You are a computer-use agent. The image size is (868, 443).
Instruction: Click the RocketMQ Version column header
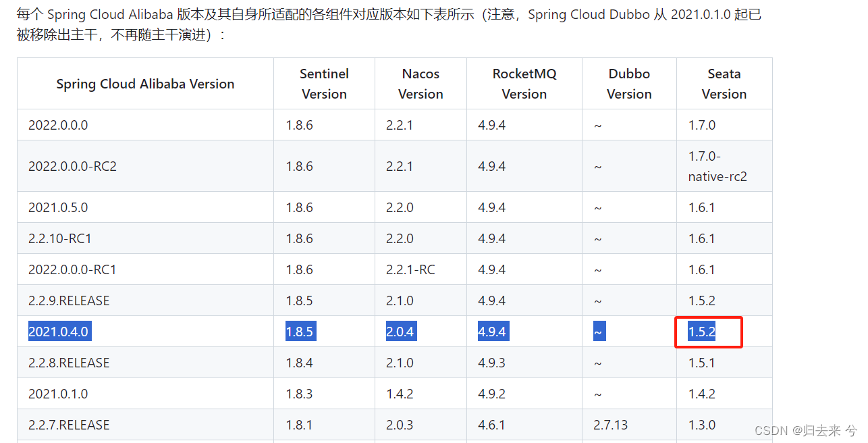click(x=524, y=84)
